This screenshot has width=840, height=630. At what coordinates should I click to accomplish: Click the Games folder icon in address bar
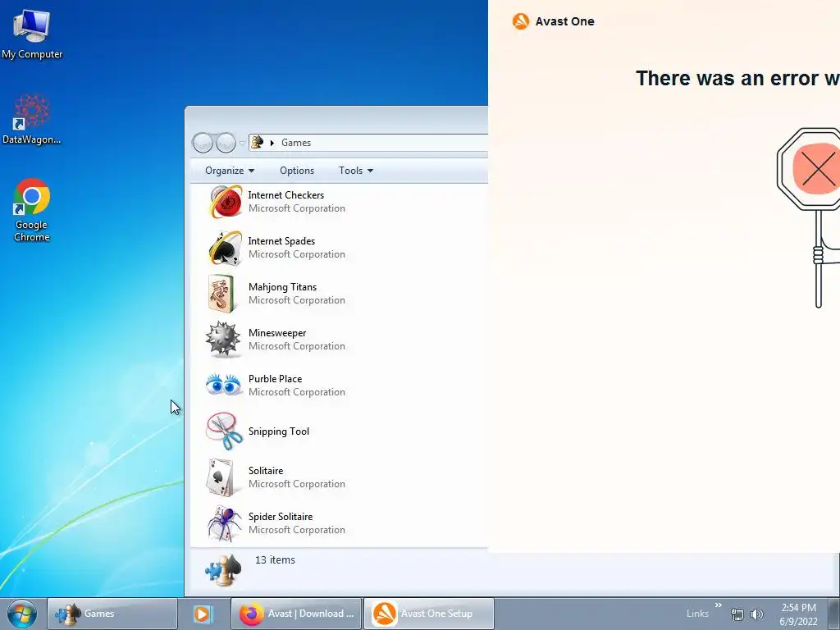point(258,142)
